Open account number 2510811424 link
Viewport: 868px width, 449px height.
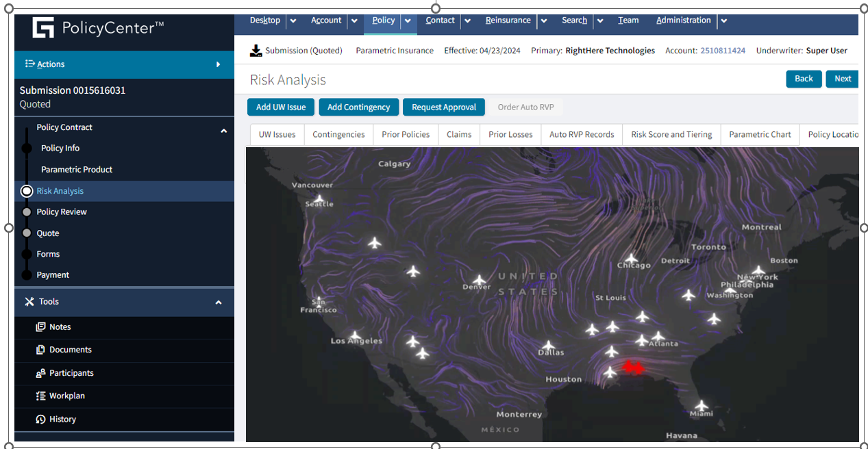[x=722, y=51]
